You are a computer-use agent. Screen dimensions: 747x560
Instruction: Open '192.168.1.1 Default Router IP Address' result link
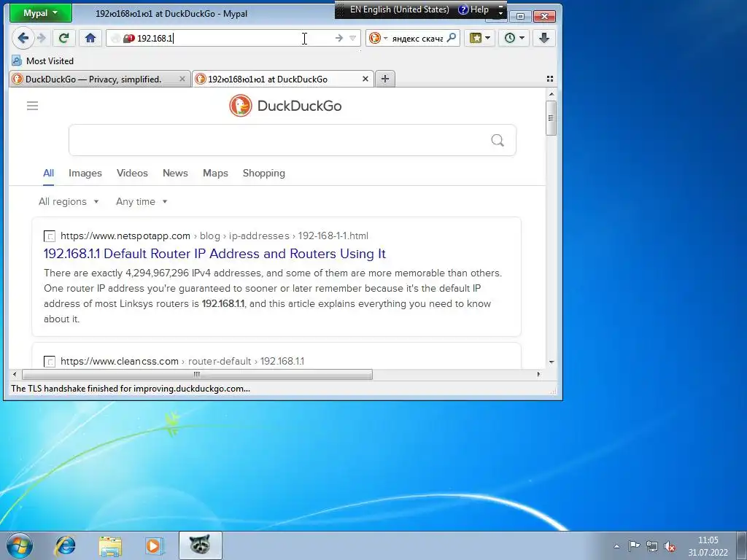pyautogui.click(x=215, y=254)
